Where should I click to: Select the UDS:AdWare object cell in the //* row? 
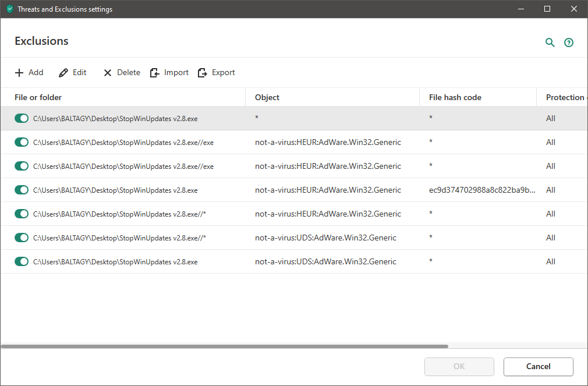click(325, 238)
